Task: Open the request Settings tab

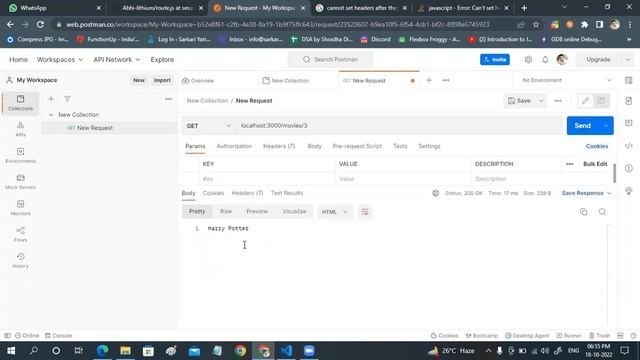Action: tap(429, 146)
